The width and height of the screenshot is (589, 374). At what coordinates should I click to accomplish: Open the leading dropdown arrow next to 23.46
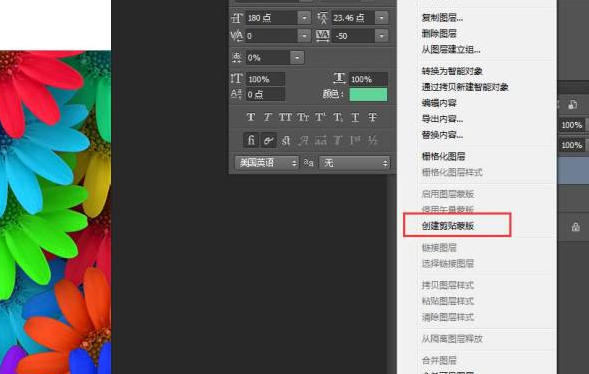pyautogui.click(x=382, y=18)
